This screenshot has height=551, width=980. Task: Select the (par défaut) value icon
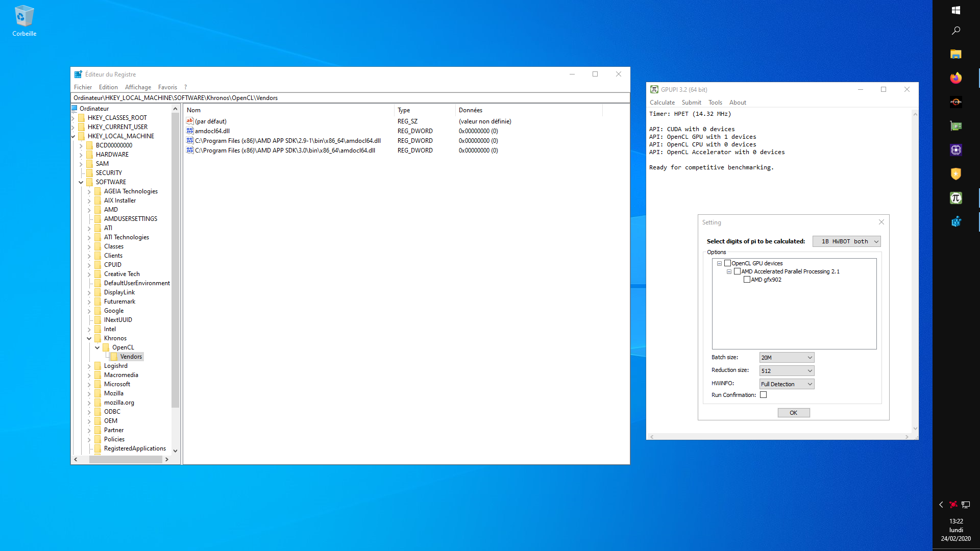190,121
